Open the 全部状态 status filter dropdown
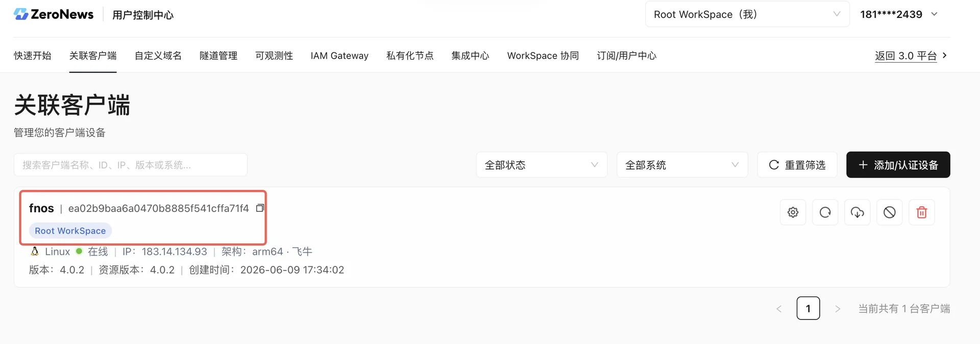 click(x=542, y=165)
